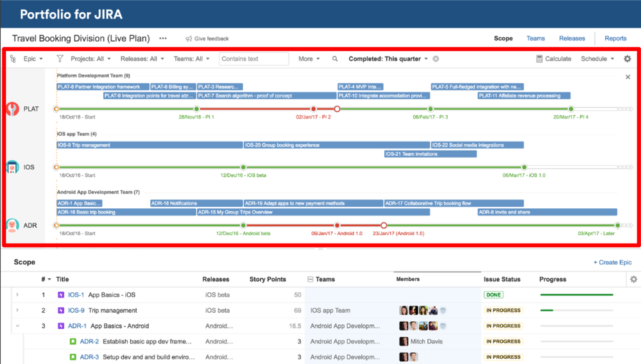Sort by the # column arrow
641x364 pixels.
[x=49, y=279]
